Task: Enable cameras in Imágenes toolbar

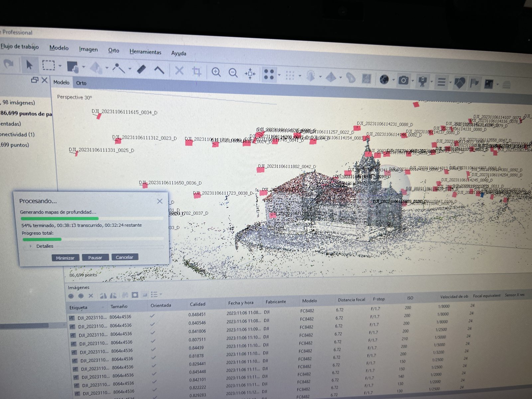Action: point(71,296)
